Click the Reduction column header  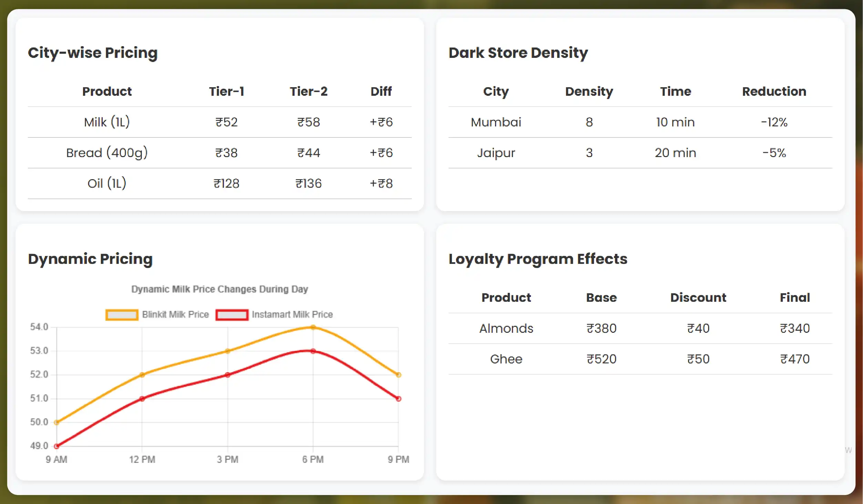[x=773, y=91]
